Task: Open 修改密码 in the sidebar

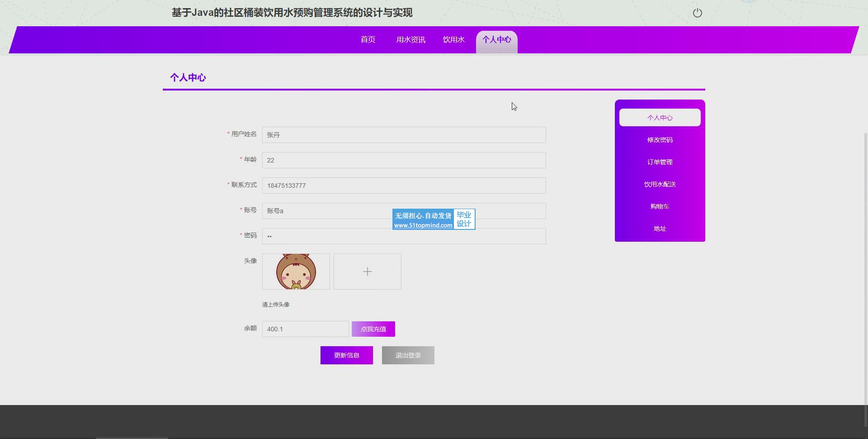Action: click(660, 140)
